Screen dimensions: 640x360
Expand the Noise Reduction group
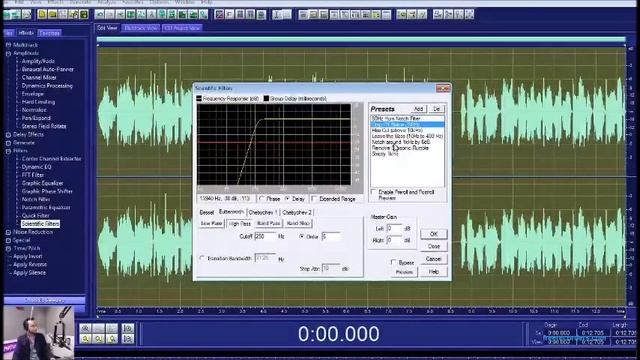coord(8,232)
